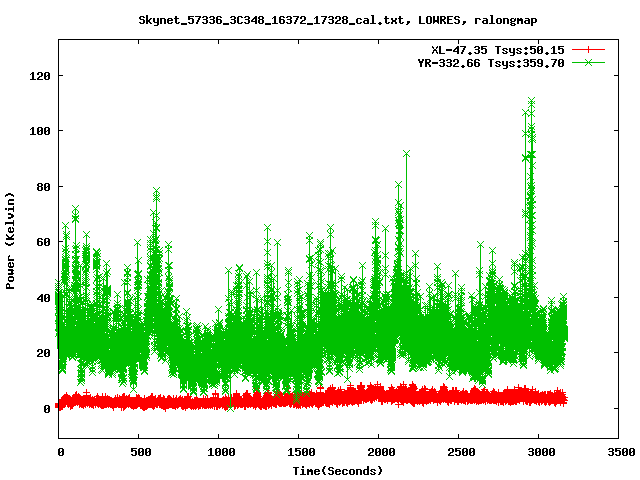
Task: Click the y-axis tick label 120
Action: coord(40,76)
